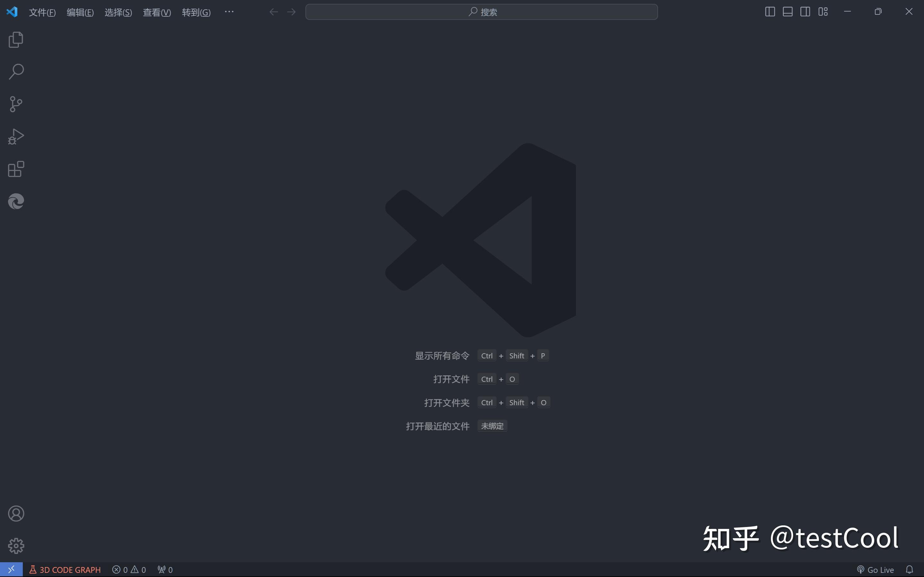Open the more menu ellipsis in menu bar
Image resolution: width=924 pixels, height=577 pixels.
pos(229,12)
